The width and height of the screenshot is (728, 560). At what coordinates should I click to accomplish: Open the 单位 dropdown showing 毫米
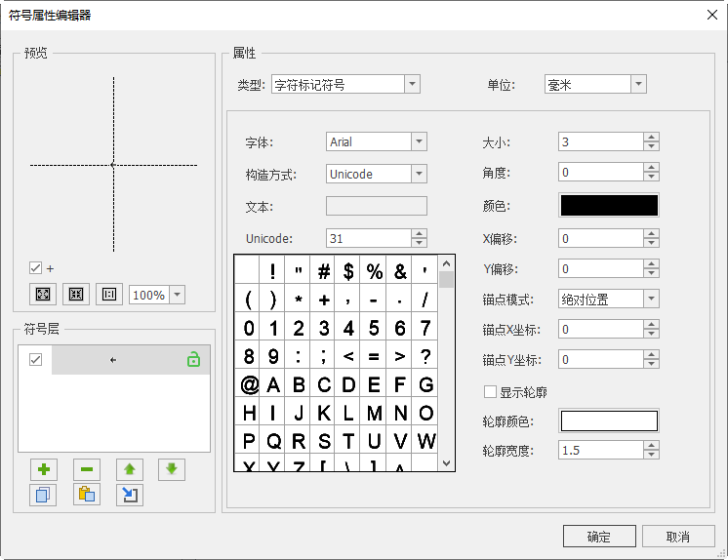[x=595, y=85]
